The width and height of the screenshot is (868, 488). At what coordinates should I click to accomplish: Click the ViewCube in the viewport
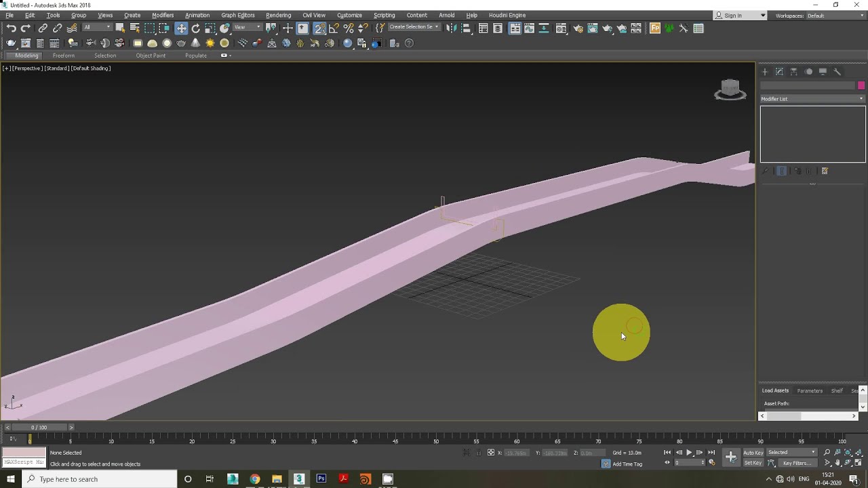coord(730,89)
